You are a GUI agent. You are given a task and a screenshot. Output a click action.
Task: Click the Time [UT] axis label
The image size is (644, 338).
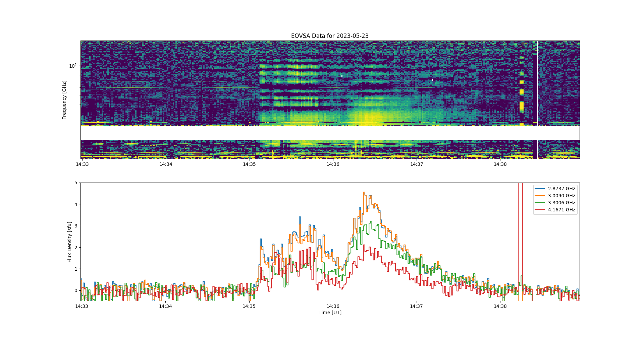click(x=330, y=313)
